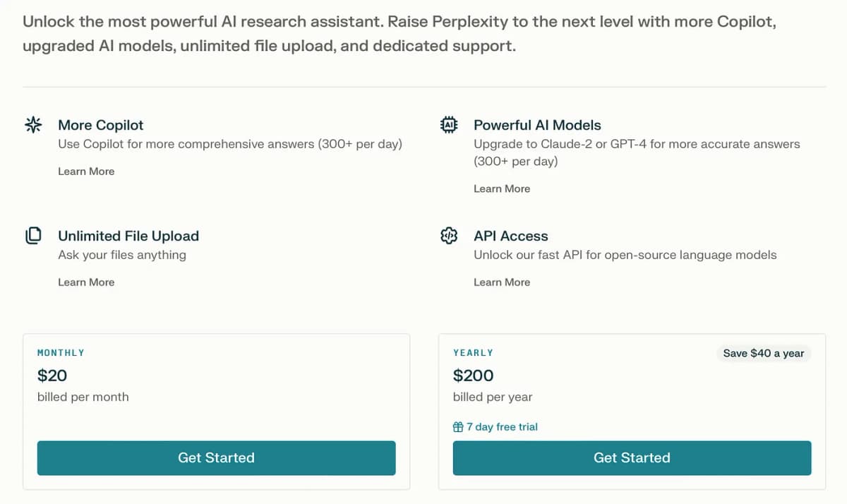
Task: Follow Learn More under API Access
Action: 502,282
